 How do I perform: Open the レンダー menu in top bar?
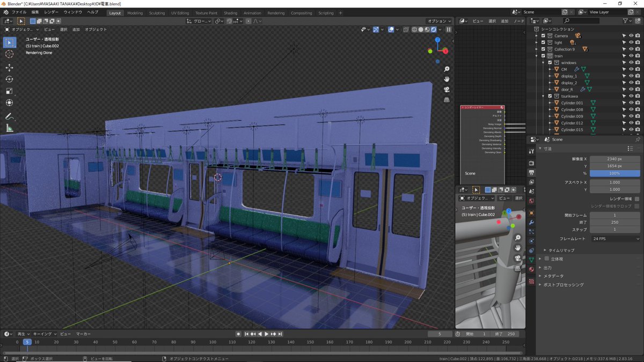pos(52,12)
